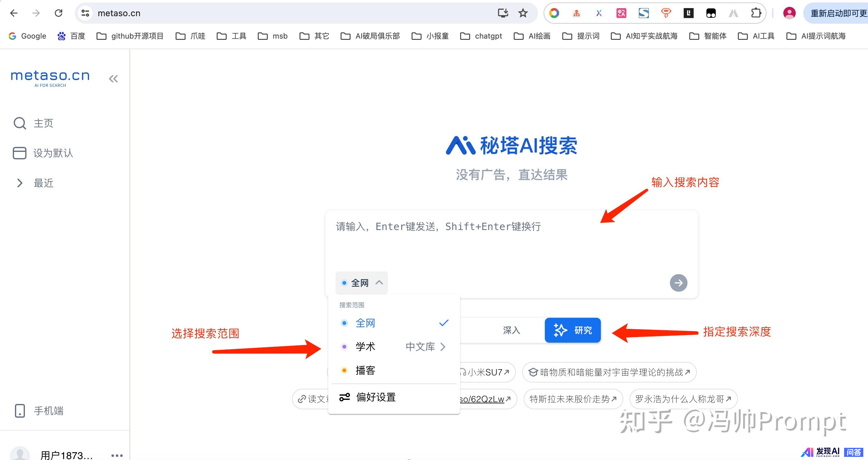Expand 中文库 submenu under 学术
Viewport: 868px width, 460px height.
(x=425, y=347)
